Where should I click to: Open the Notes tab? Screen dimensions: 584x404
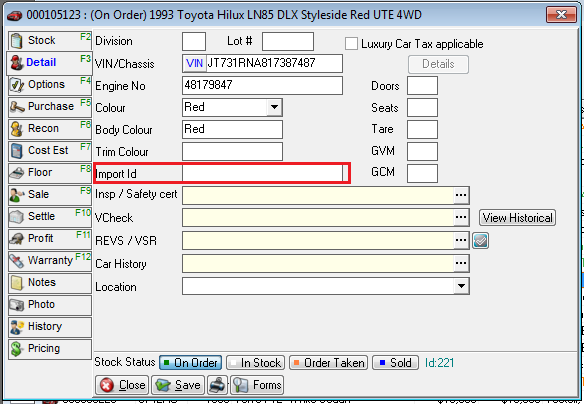click(50, 282)
